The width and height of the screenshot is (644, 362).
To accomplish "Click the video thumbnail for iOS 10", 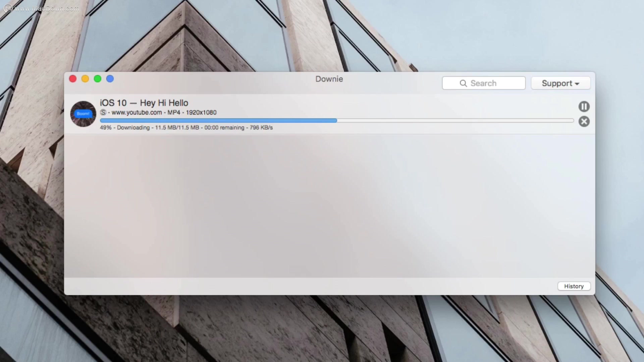I will [83, 114].
